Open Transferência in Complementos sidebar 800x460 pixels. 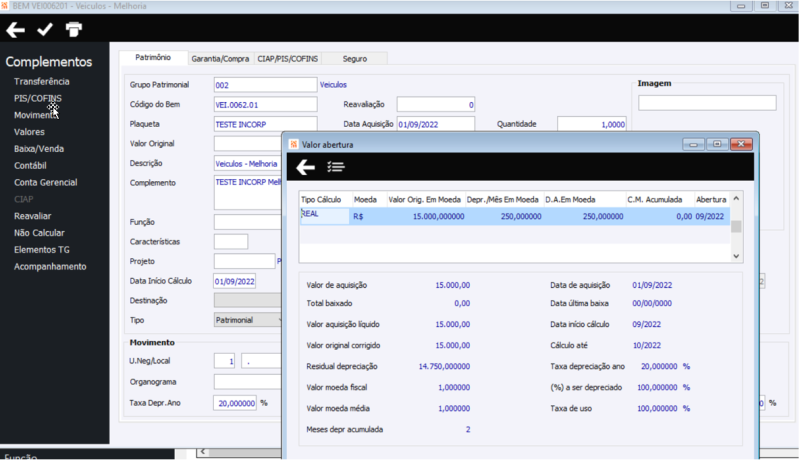pos(42,82)
